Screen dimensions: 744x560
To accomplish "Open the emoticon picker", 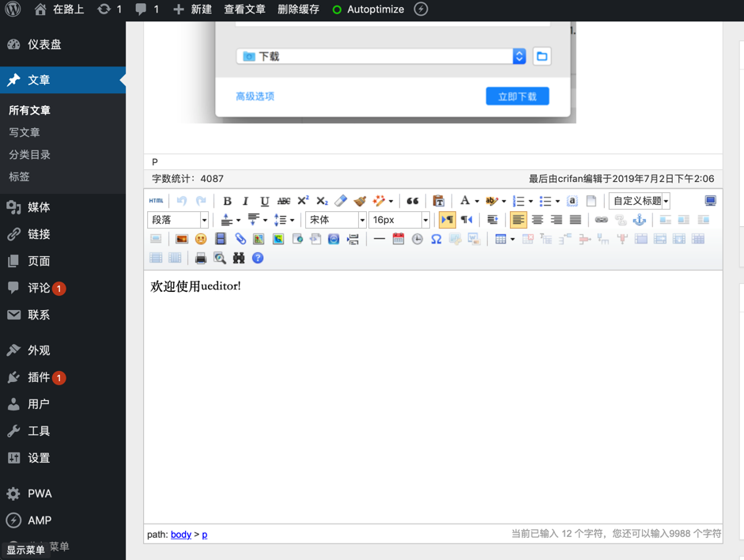I will tap(201, 239).
